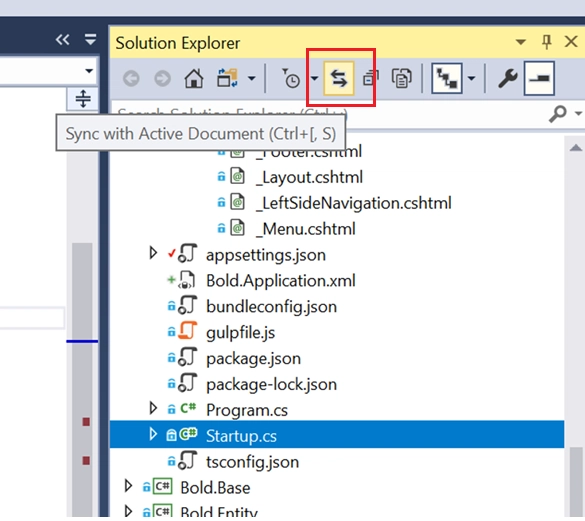This screenshot has width=585, height=521.
Task: Open Properties wrench icon
Action: click(x=507, y=78)
